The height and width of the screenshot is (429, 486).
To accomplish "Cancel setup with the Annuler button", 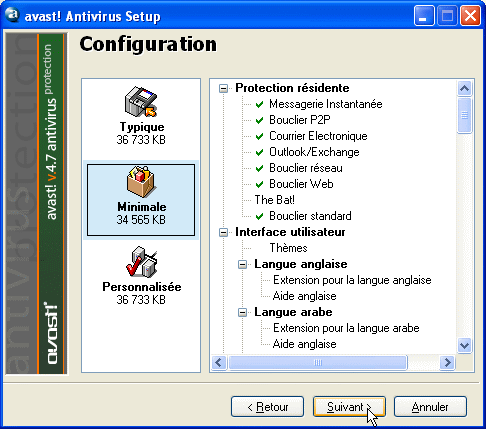I will pos(430,407).
